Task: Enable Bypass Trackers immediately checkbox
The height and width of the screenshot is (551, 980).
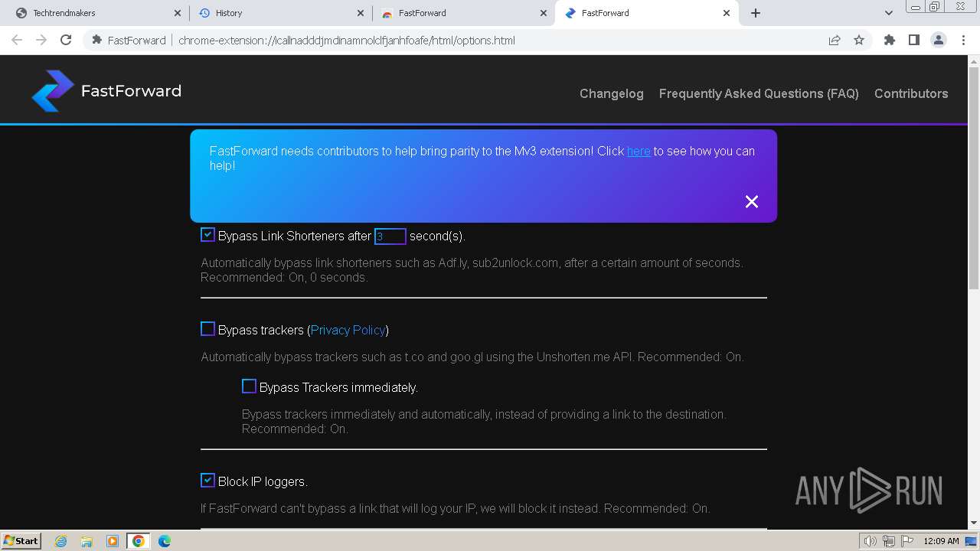Action: (249, 386)
